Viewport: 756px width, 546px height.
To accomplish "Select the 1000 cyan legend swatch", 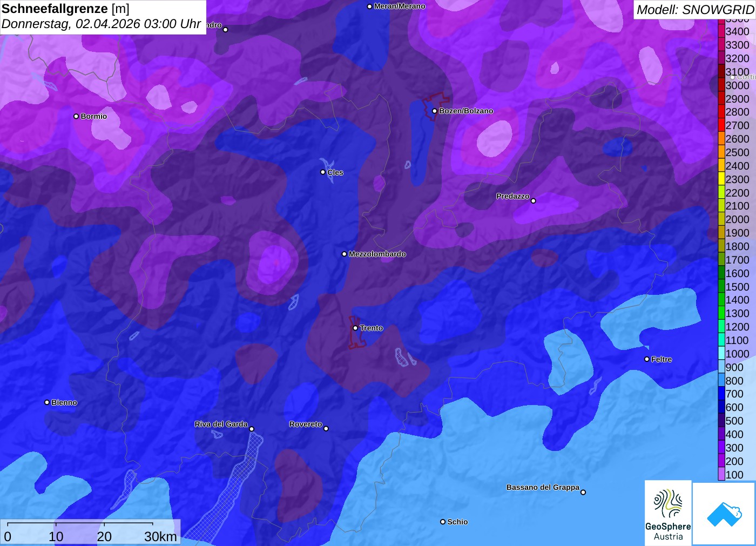I will 721,354.
